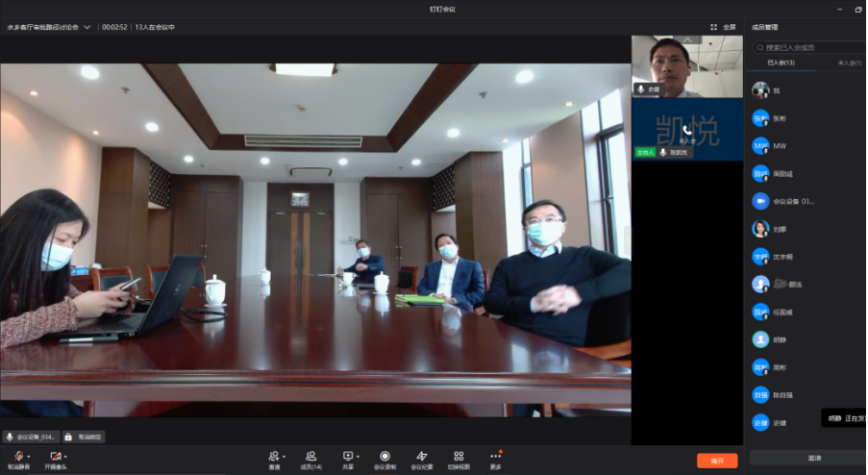Toggle 取消锁定 on the main video
Image resolution: width=868 pixels, height=475 pixels.
click(85, 437)
